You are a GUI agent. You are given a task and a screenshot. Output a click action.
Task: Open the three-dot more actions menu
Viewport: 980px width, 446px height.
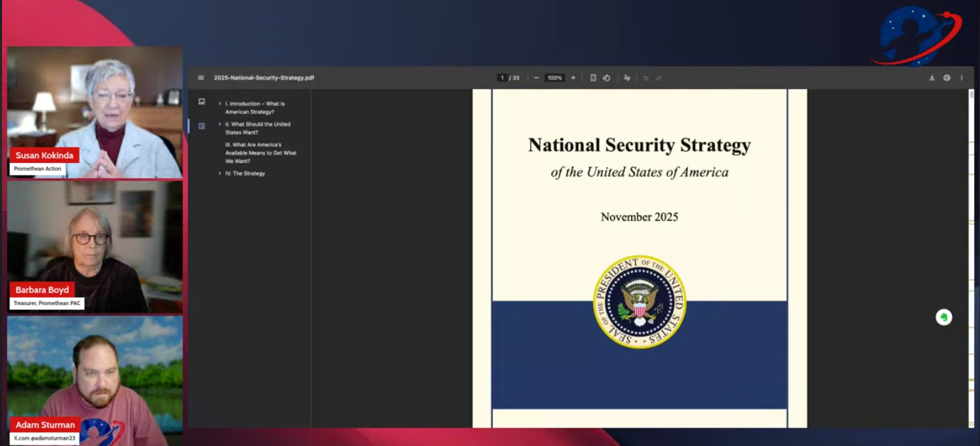961,77
